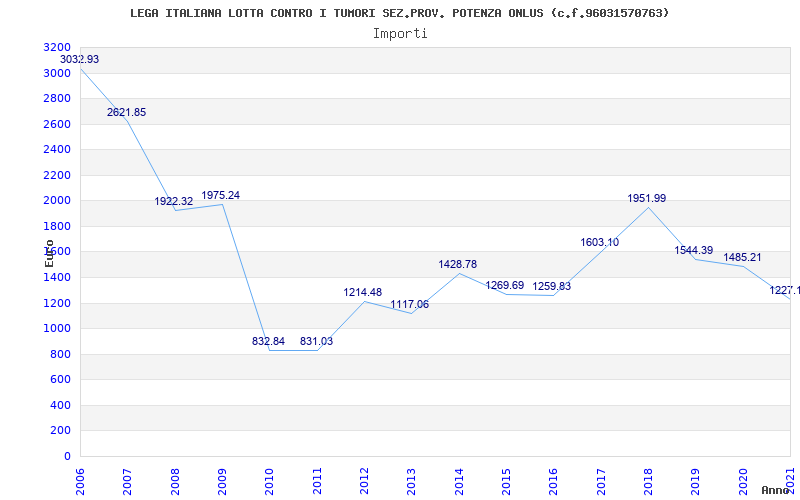Click the 1922.32 data label

pos(174,202)
